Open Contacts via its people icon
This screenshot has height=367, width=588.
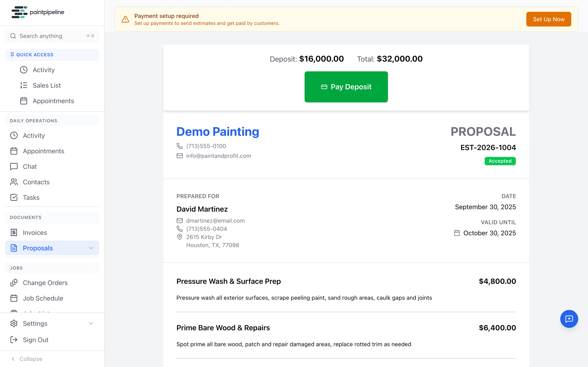coord(14,182)
